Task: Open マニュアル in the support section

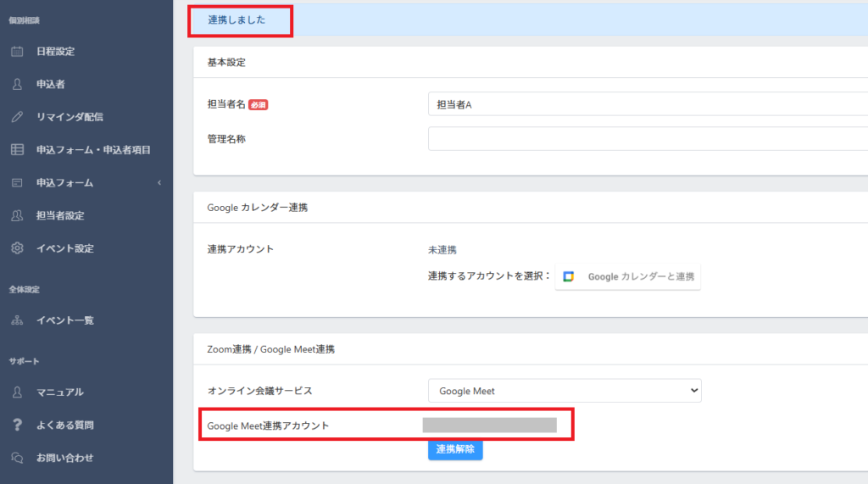Action: tap(59, 392)
